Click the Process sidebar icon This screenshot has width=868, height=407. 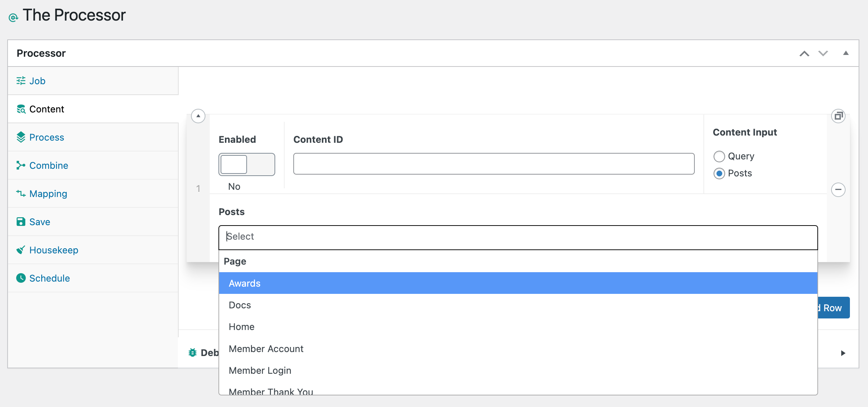click(22, 137)
